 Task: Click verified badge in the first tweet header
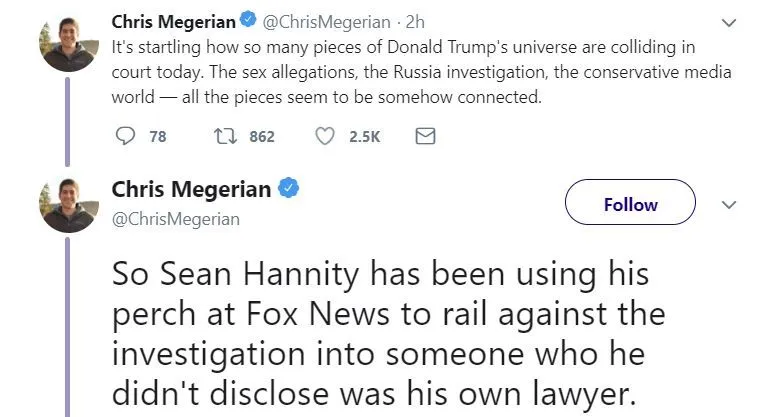[x=248, y=21]
